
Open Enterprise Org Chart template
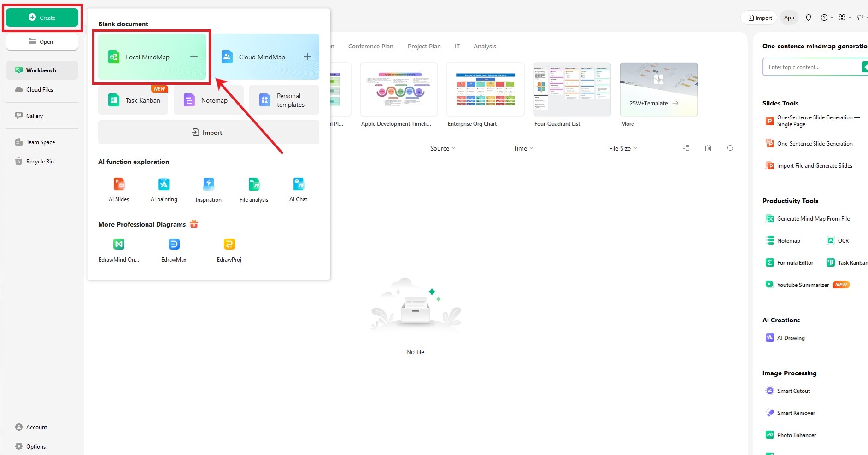point(486,89)
